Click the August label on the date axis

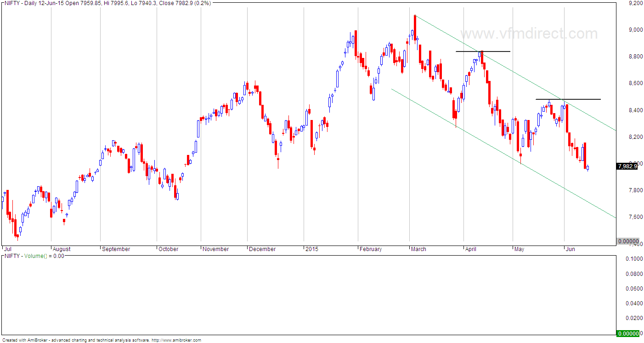pos(62,249)
